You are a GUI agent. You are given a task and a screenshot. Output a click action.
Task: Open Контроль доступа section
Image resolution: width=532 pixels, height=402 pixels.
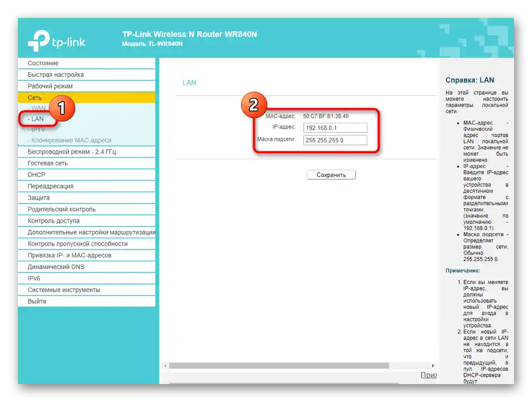pos(87,221)
